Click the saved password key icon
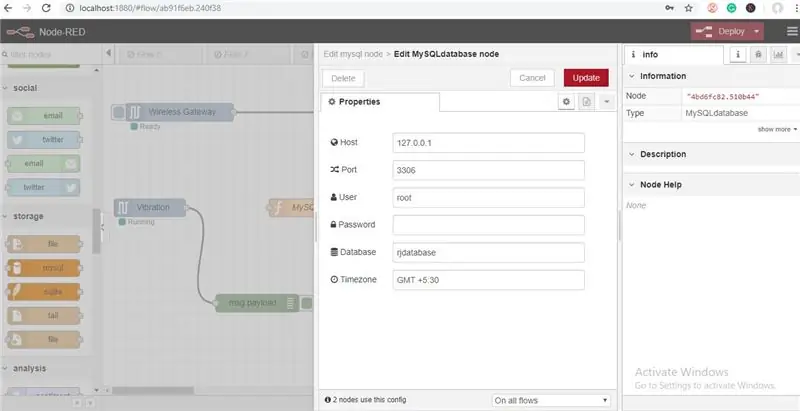Image resolution: width=800 pixels, height=411 pixels. [669, 8]
